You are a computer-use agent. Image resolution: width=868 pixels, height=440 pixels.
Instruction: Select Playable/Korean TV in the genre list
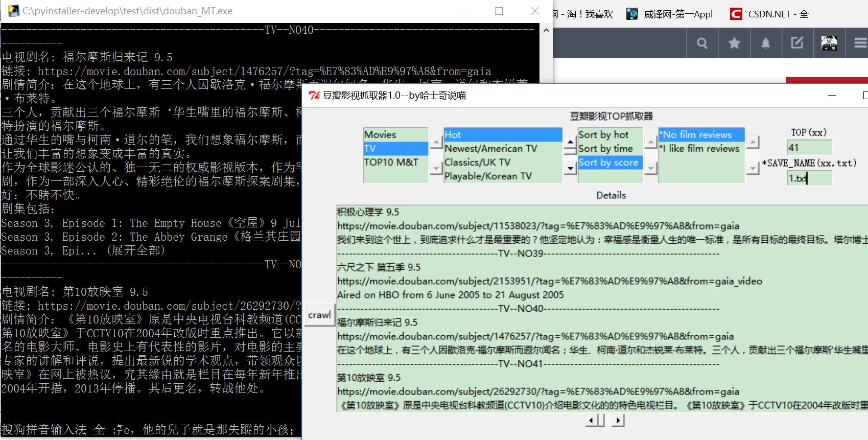click(x=503, y=176)
